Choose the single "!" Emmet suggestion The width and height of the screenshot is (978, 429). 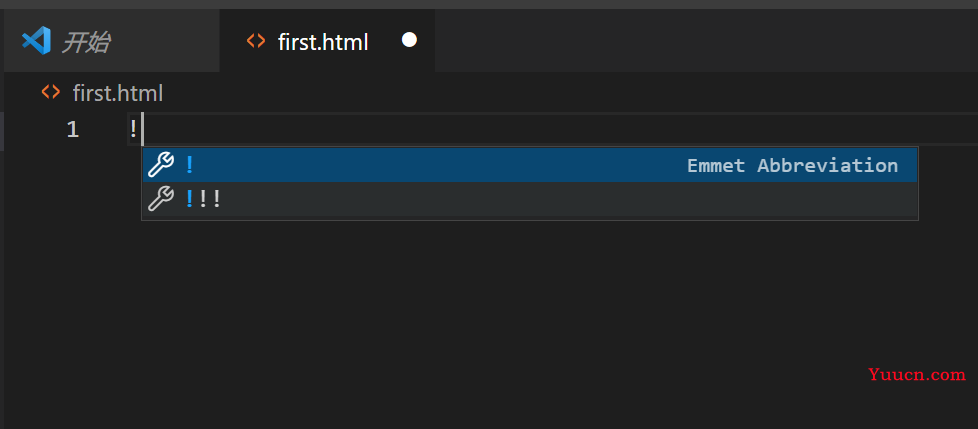point(530,165)
